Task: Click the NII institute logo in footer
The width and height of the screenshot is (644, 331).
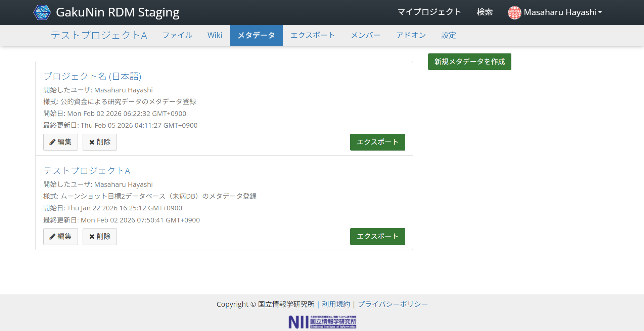Action: (322, 322)
